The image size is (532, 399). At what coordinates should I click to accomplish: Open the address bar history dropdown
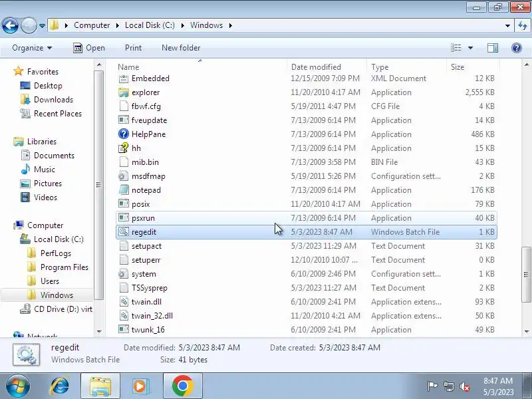tap(507, 26)
